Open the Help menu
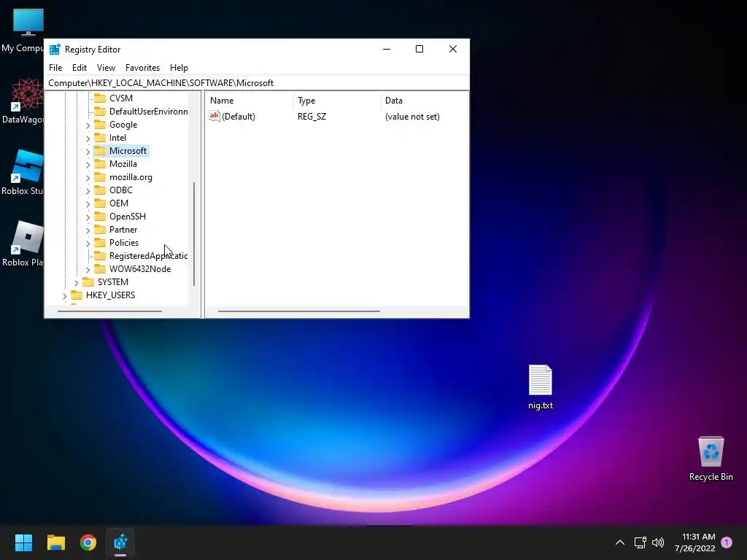 pyautogui.click(x=179, y=68)
